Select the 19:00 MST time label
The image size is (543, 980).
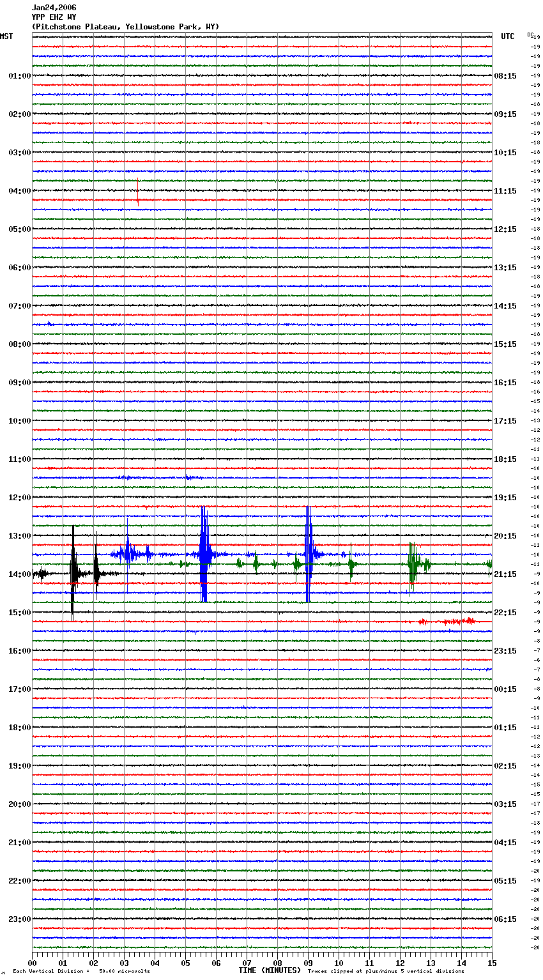click(19, 766)
